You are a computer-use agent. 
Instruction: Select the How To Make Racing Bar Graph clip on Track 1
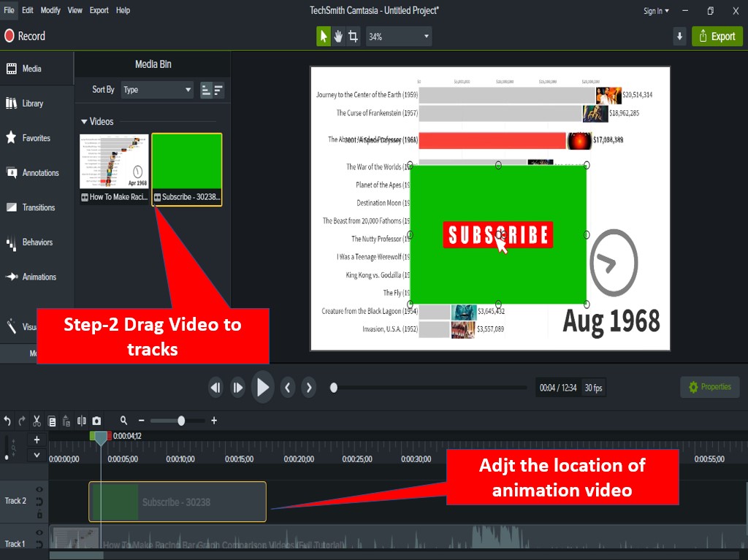click(x=398, y=538)
